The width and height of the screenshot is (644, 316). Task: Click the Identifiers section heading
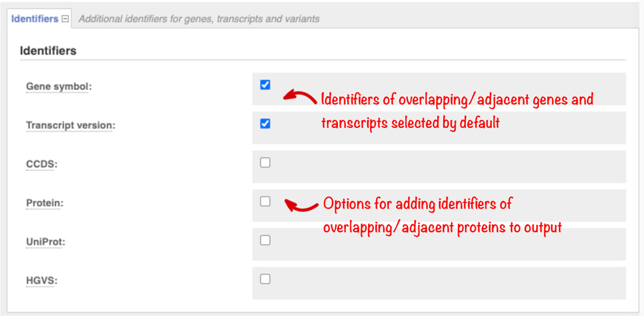click(x=48, y=51)
